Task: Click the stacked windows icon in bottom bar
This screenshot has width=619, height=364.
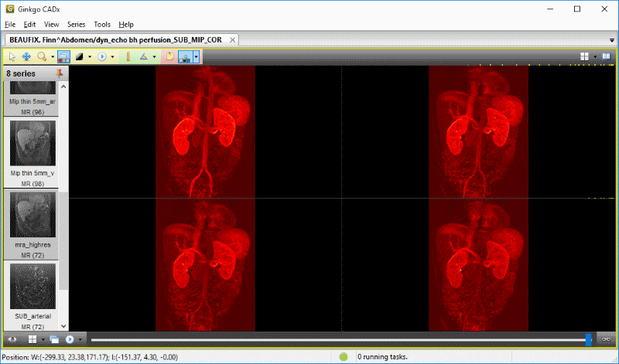Action: [x=54, y=339]
